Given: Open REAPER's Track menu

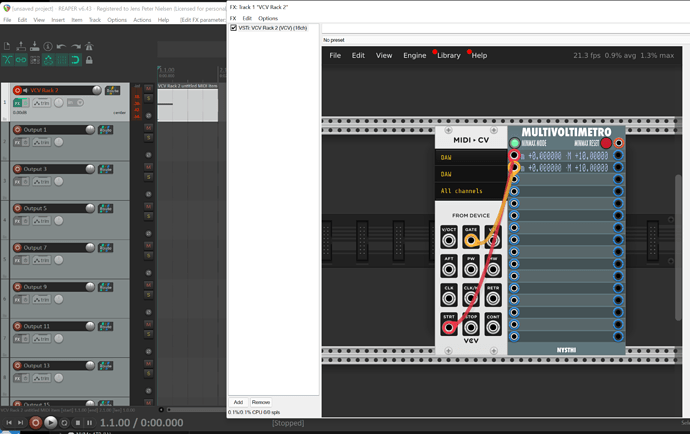Looking at the screenshot, I should pos(95,20).
